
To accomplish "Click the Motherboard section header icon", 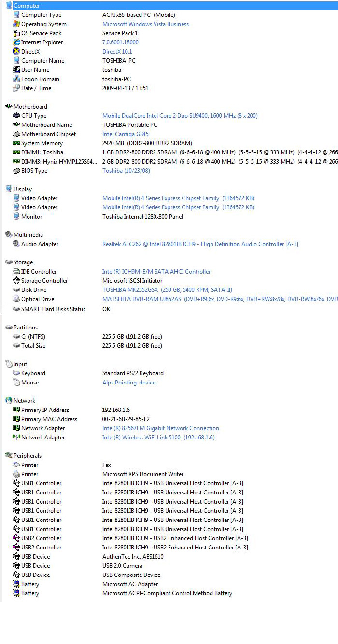I will pyautogui.click(x=9, y=107).
